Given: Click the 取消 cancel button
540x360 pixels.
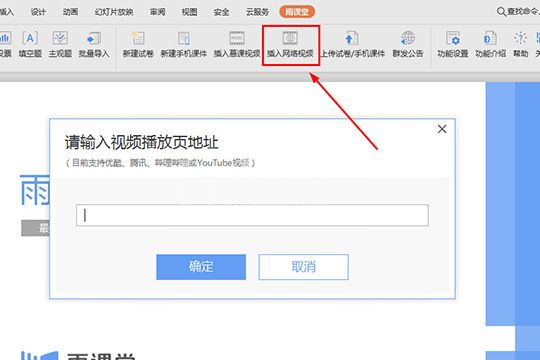Looking at the screenshot, I should [x=303, y=267].
